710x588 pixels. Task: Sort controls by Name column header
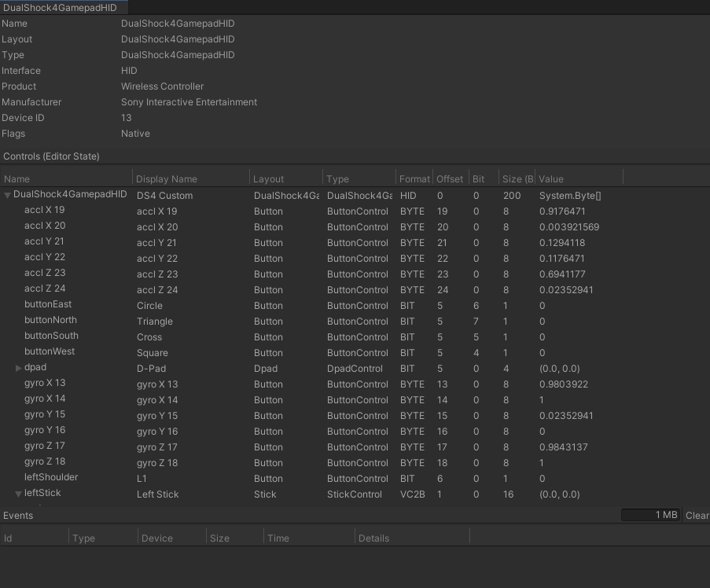pos(67,178)
